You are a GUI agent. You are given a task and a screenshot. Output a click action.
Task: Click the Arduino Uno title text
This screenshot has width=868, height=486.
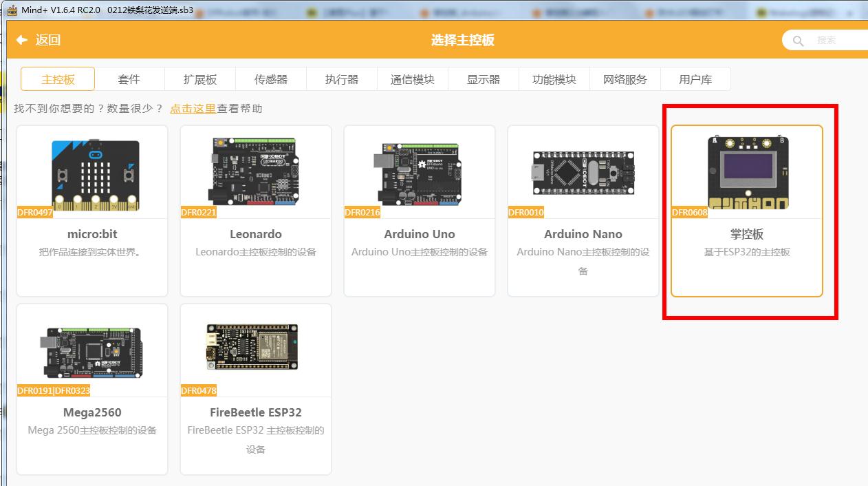[x=420, y=234]
